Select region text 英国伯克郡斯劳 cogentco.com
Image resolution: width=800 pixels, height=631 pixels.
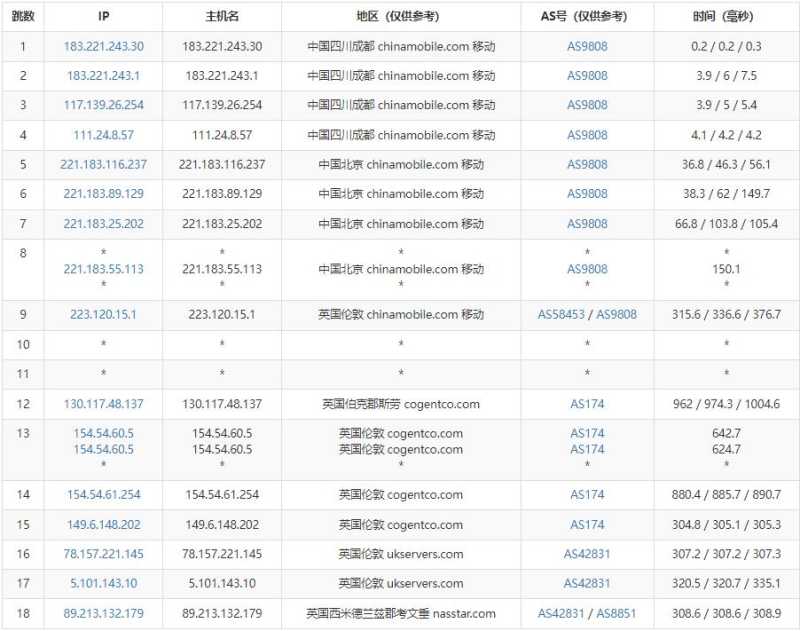click(401, 404)
